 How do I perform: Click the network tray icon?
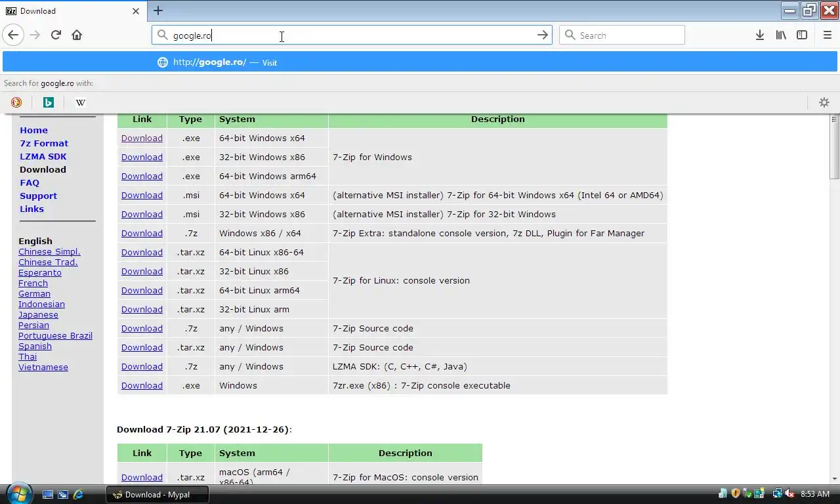point(778,493)
